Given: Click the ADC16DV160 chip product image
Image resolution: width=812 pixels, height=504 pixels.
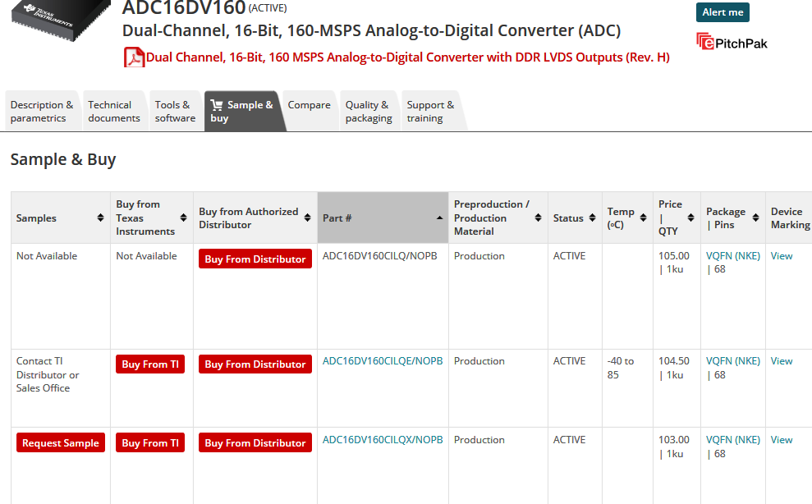Looking at the screenshot, I should pos(61,20).
